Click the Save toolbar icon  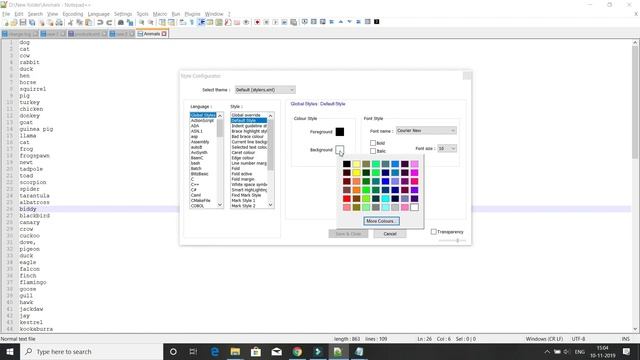tap(23, 22)
